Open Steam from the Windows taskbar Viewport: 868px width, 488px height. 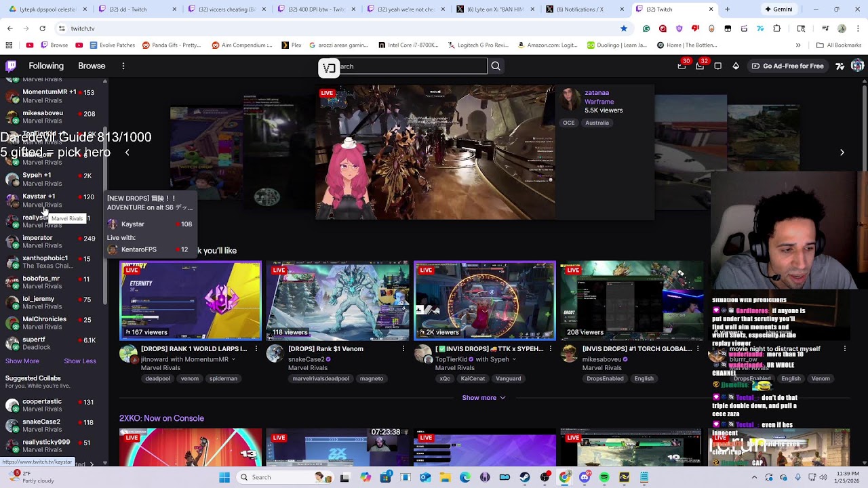coord(525,477)
